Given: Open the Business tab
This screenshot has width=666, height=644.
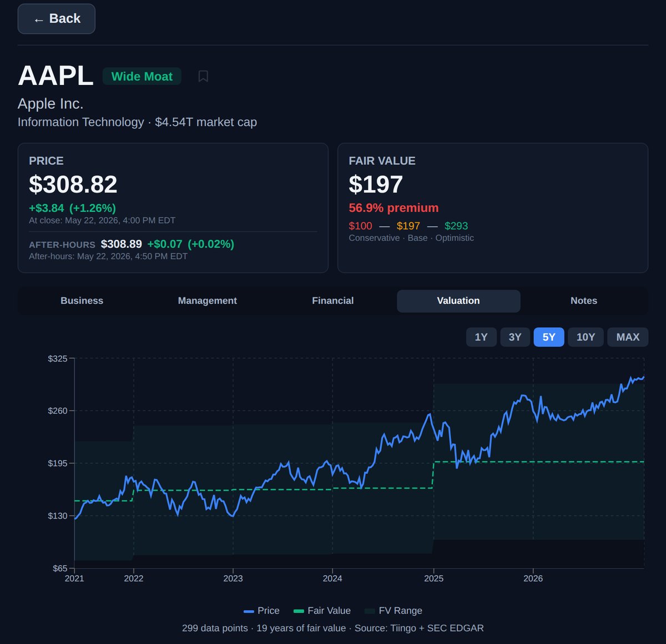Looking at the screenshot, I should pos(82,301).
